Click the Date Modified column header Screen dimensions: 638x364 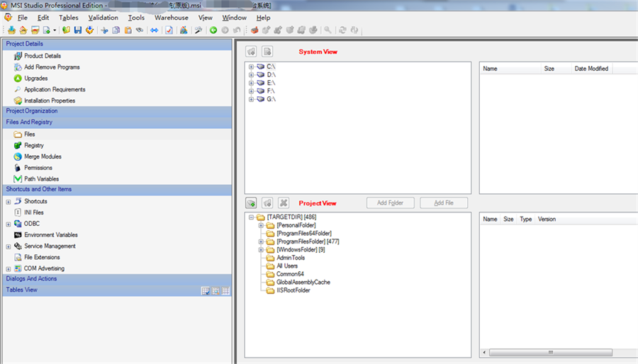(x=591, y=69)
